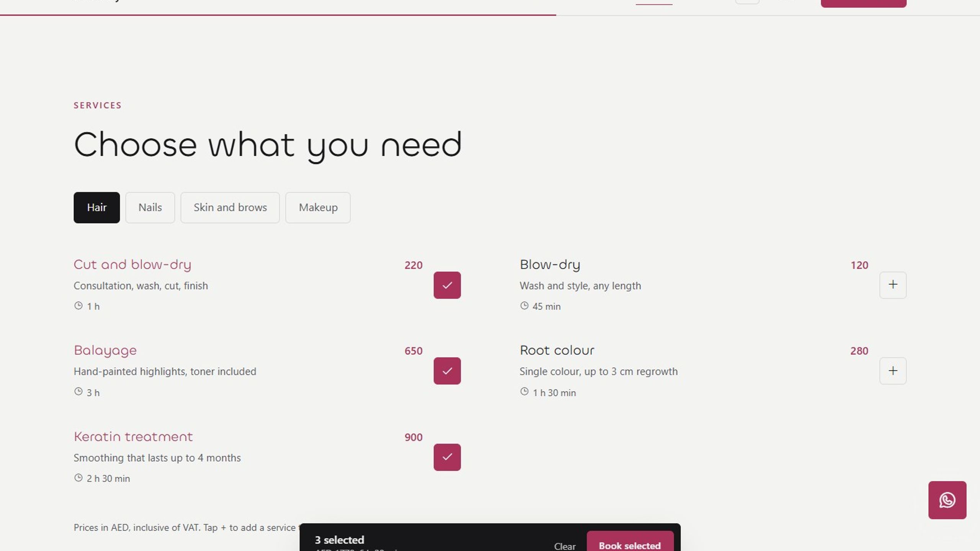Click 'Single colour, up to 3 cm regrowth' text
Image resolution: width=980 pixels, height=551 pixels.
[598, 372]
